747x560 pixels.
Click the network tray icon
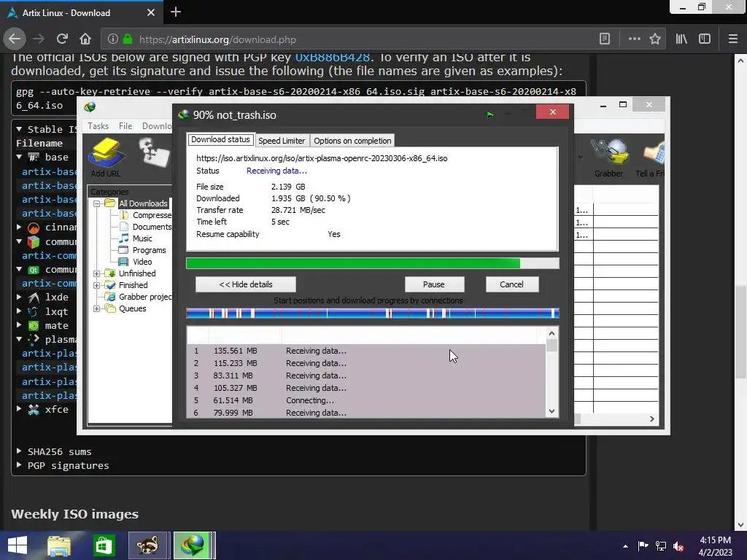click(x=661, y=546)
